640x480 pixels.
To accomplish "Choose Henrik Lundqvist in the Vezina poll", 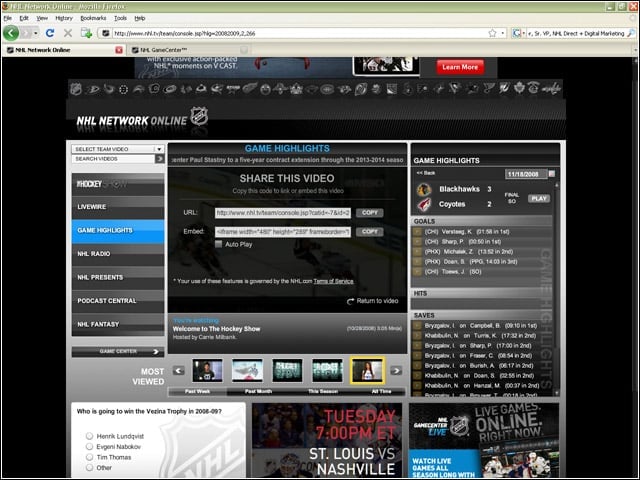I will [x=89, y=436].
